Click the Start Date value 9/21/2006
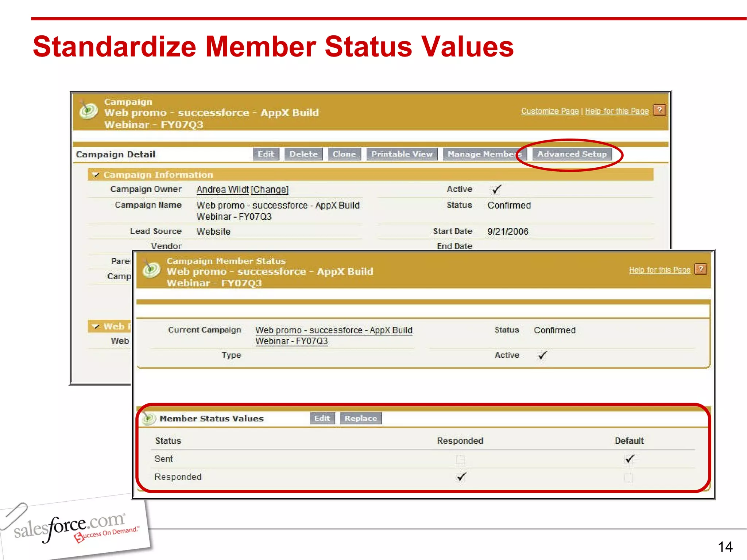747x560 pixels. click(x=508, y=232)
